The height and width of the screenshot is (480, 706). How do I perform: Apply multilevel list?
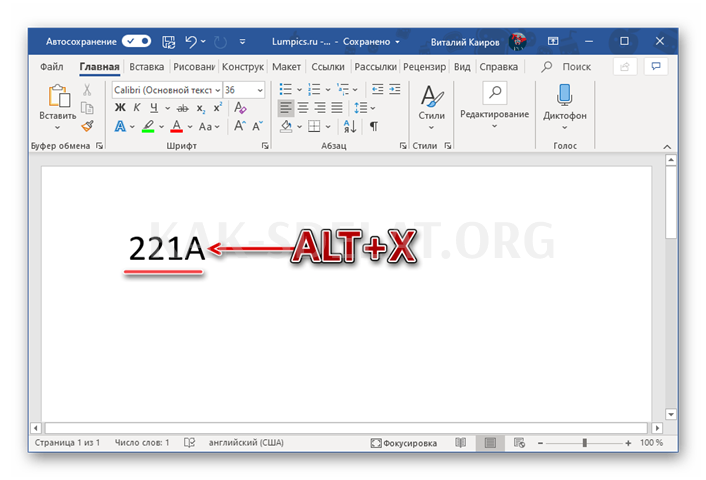pyautogui.click(x=343, y=89)
